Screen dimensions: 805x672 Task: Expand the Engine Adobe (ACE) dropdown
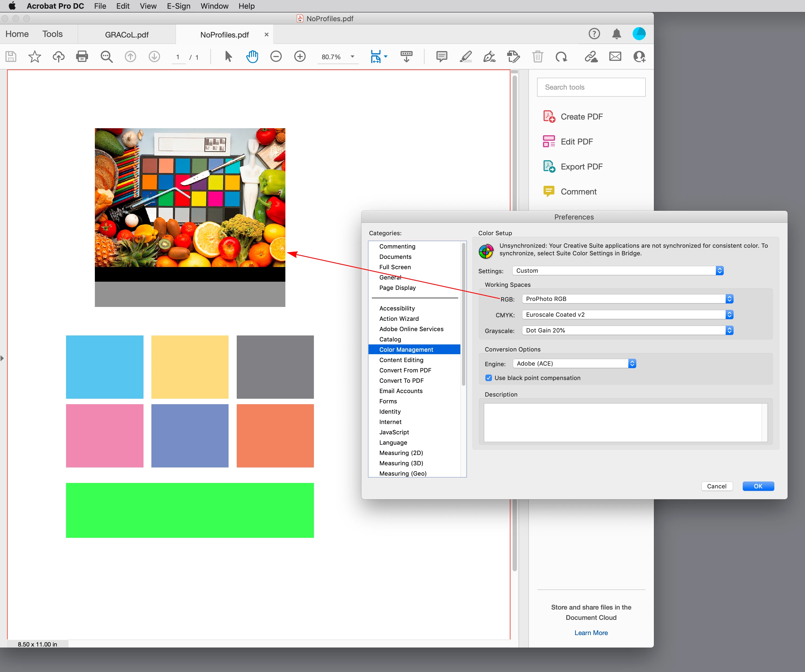pyautogui.click(x=574, y=364)
